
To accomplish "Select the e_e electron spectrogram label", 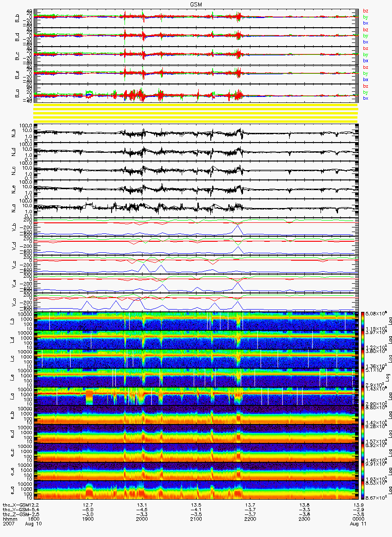I will (x=12, y=471).
